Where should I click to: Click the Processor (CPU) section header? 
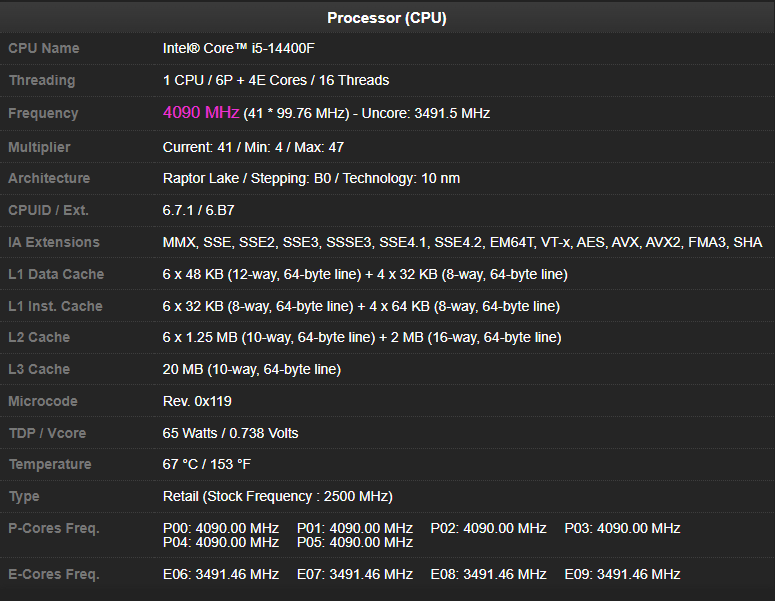coord(387,18)
